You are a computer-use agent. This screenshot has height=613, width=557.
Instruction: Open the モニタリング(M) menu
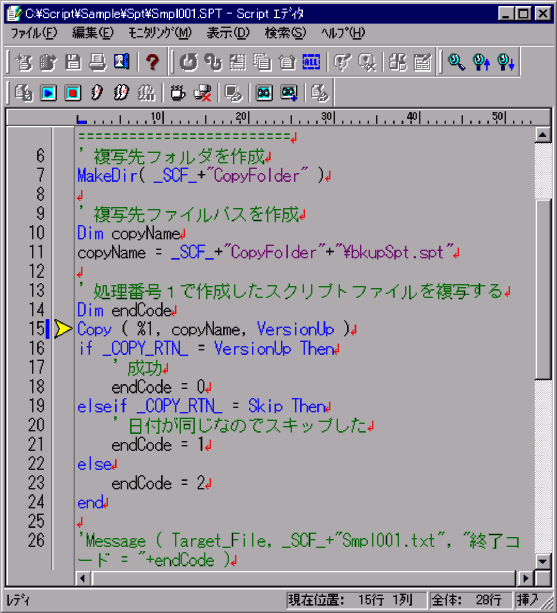pyautogui.click(x=160, y=33)
